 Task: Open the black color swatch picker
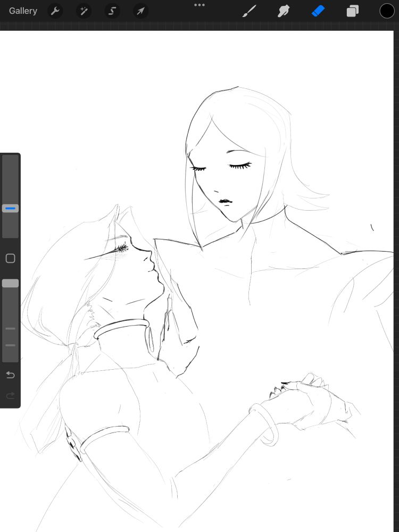coord(387,11)
